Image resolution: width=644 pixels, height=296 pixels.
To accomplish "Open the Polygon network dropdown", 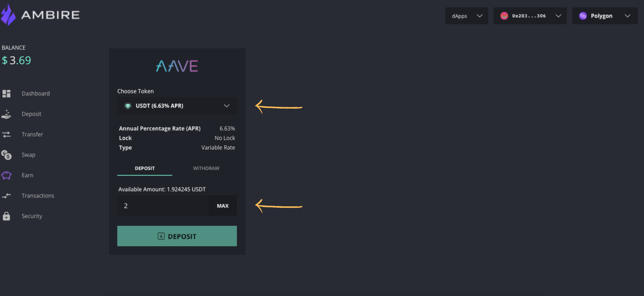I will point(605,16).
